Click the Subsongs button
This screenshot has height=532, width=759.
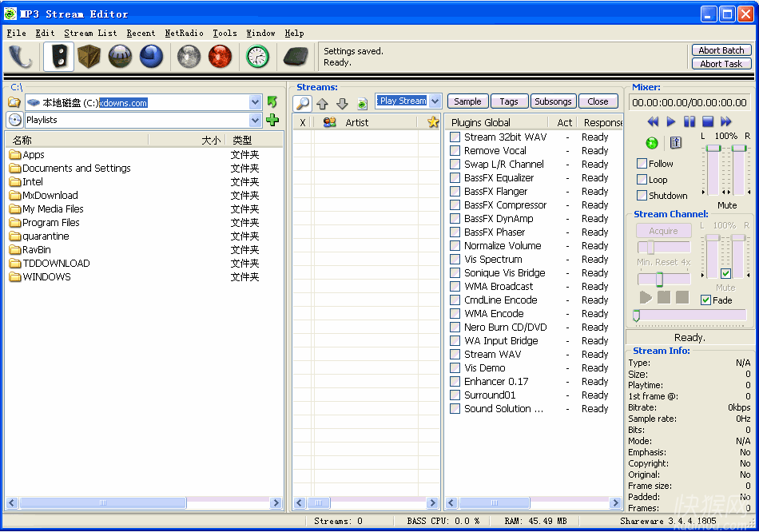[x=554, y=101]
